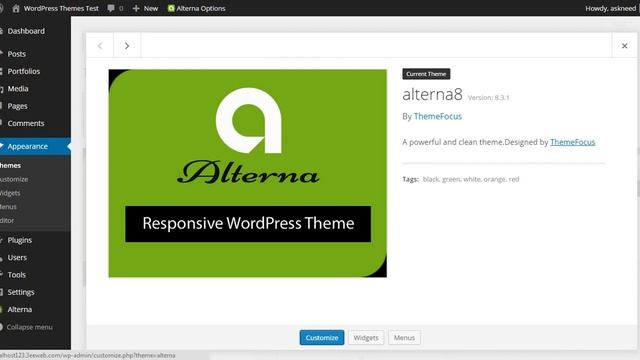Click the blue Customize button
This screenshot has height=360, width=640.
322,338
